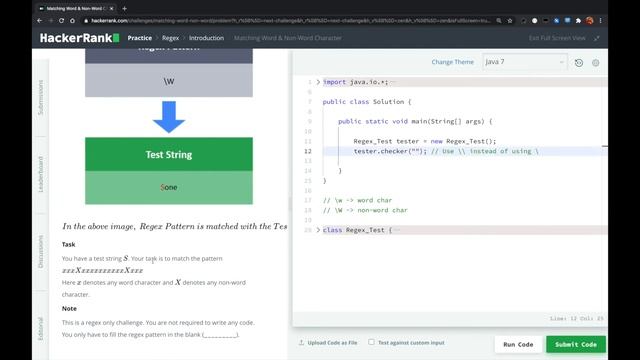Go back with the browser back arrow
This screenshot has height=360, width=640.
(x=40, y=20)
